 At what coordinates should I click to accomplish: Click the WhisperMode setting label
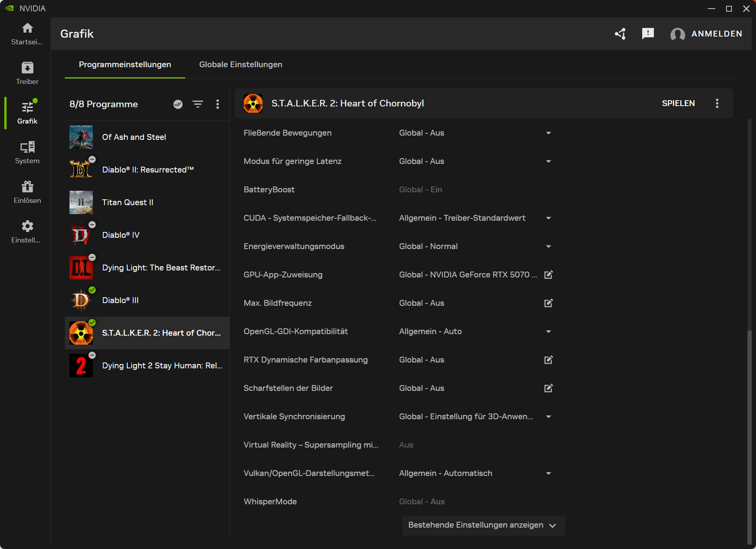click(x=270, y=502)
